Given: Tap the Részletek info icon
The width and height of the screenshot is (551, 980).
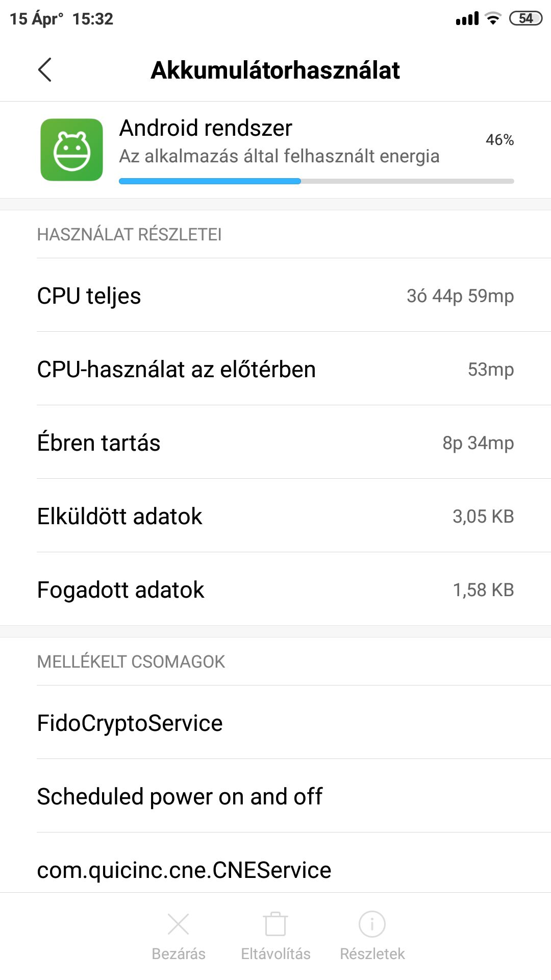Looking at the screenshot, I should pyautogui.click(x=372, y=924).
